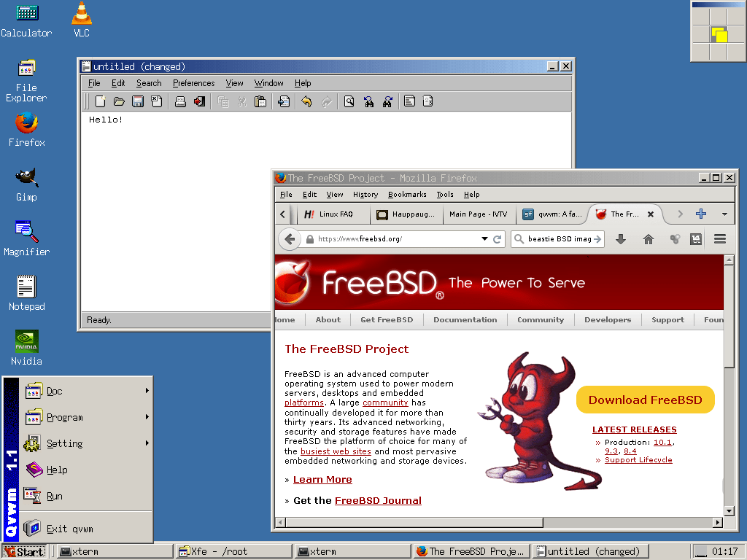Open Firefox downloads arrow icon

620,239
